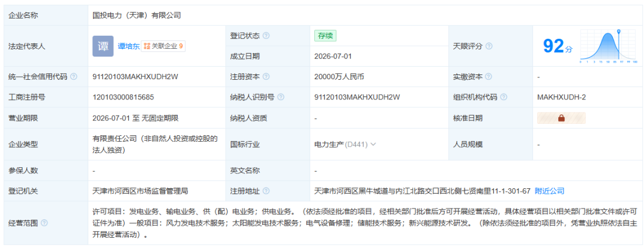The image size is (644, 246).
Task: Select the founding date 2026-07-01 in 成立日期 row
Action: [x=333, y=56]
